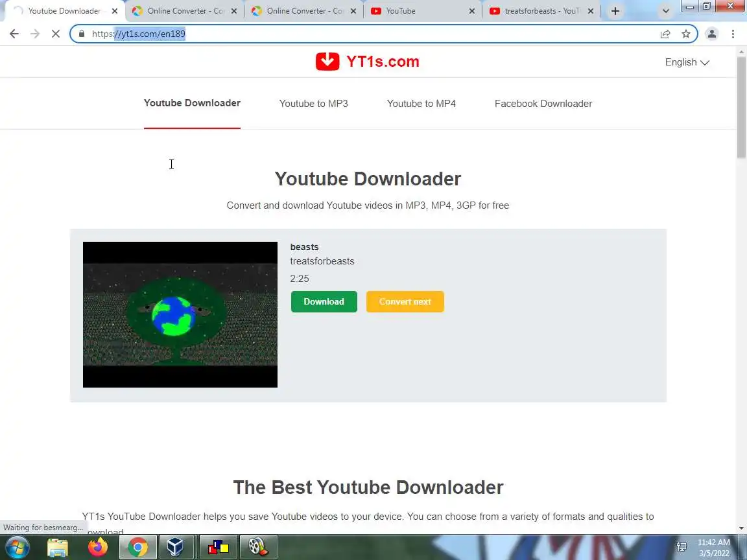Viewport: 747px width, 560px height.
Task: Expand the tab search dropdown arrow
Action: pos(666,11)
